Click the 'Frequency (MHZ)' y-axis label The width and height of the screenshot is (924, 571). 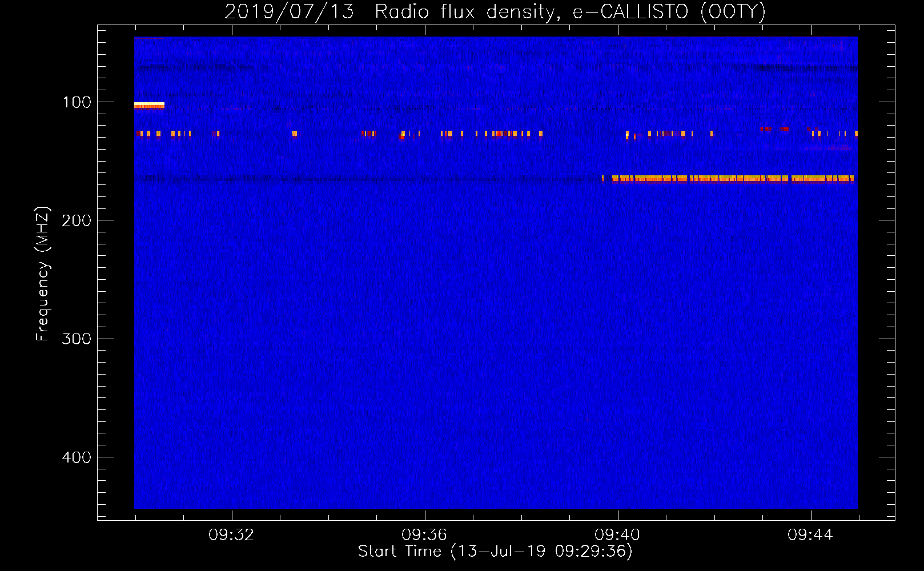(43, 274)
